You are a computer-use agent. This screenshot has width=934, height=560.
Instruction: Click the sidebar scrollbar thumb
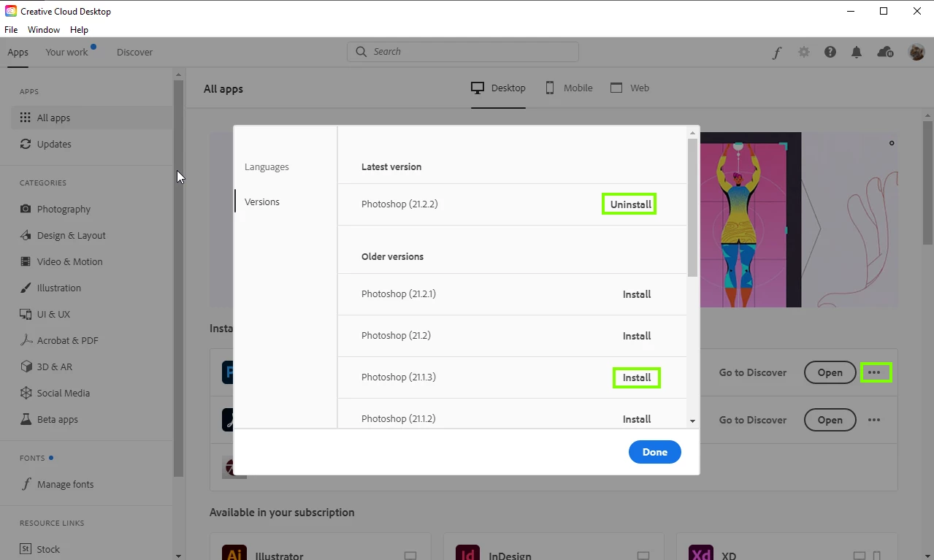coord(178,278)
